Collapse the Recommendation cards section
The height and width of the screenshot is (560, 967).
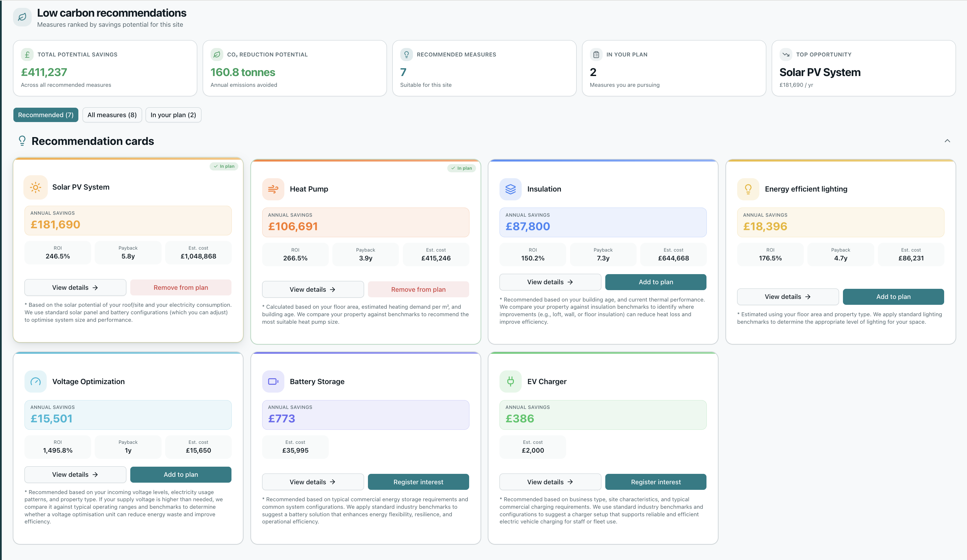tap(947, 141)
